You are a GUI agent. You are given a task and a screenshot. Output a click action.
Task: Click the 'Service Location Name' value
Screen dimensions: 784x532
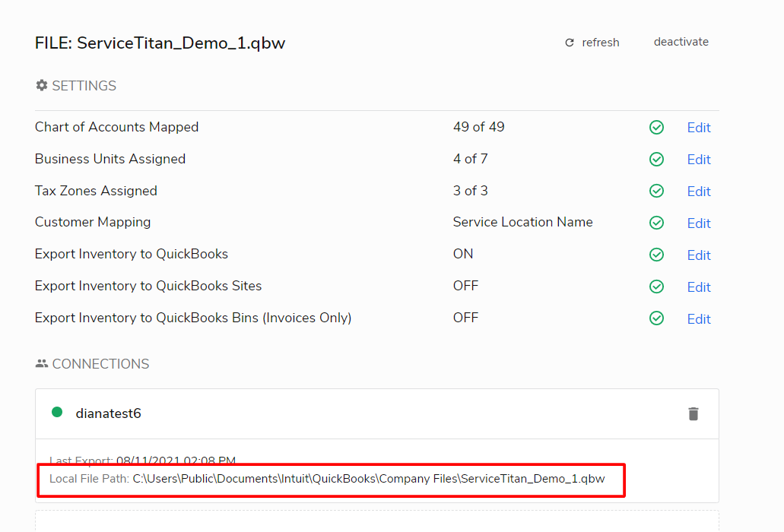pyautogui.click(x=522, y=222)
